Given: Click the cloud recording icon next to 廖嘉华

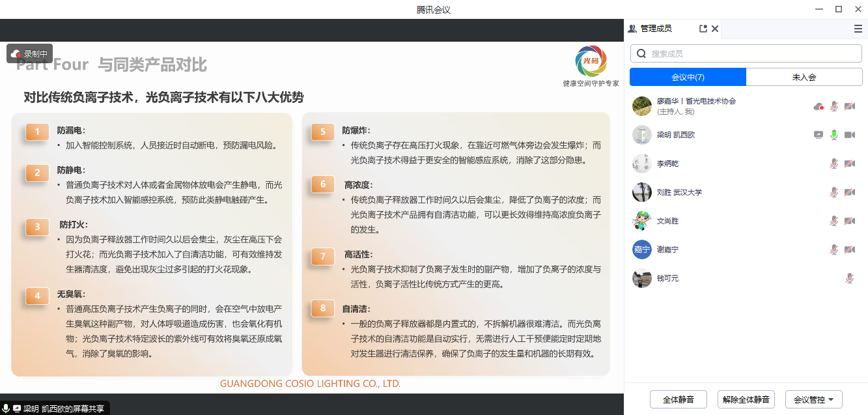Looking at the screenshot, I should [819, 106].
